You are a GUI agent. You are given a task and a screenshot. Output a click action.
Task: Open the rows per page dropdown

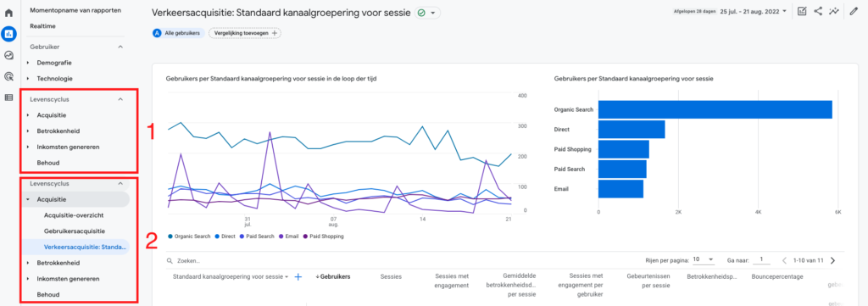[x=704, y=259]
